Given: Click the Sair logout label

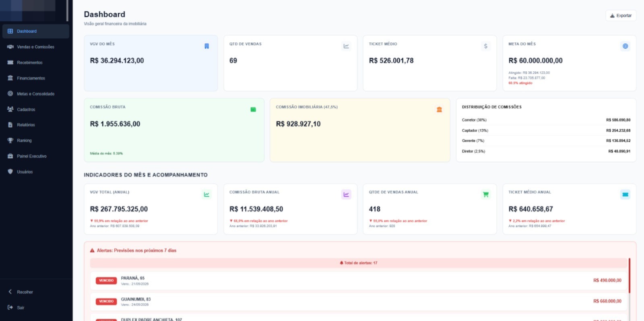Looking at the screenshot, I should tap(21, 308).
